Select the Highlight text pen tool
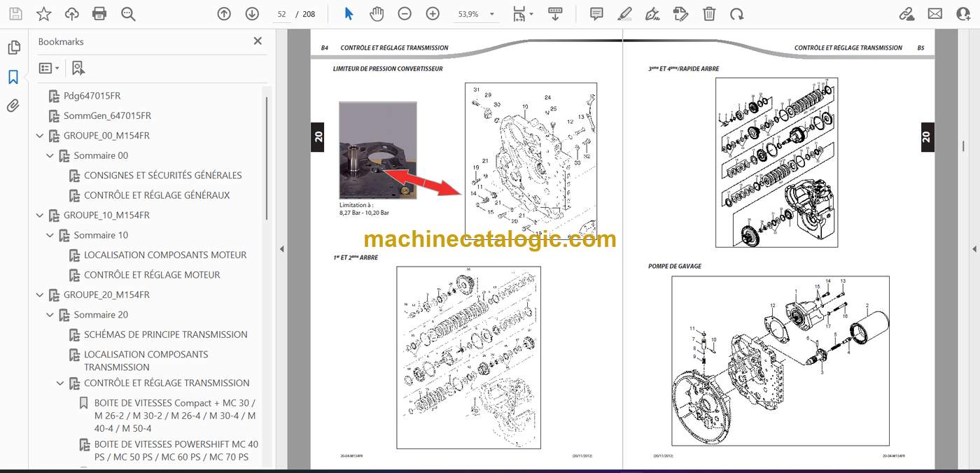The height and width of the screenshot is (473, 980). (625, 14)
